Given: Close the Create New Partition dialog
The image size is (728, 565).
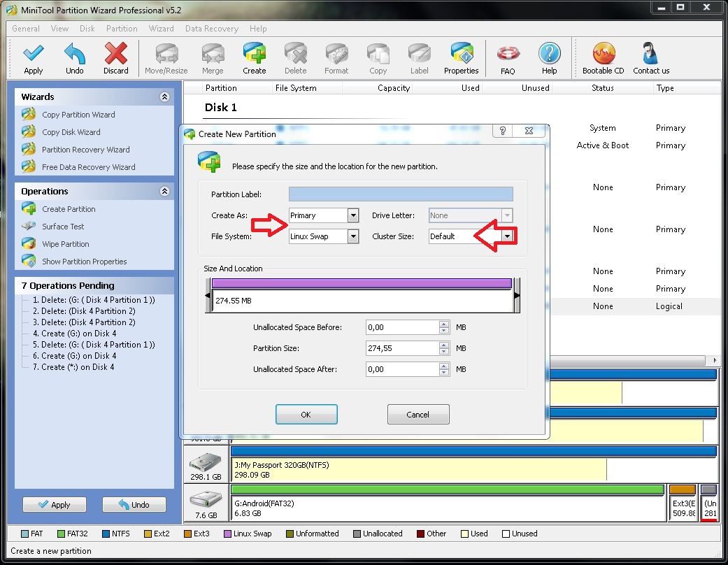Looking at the screenshot, I should [529, 131].
